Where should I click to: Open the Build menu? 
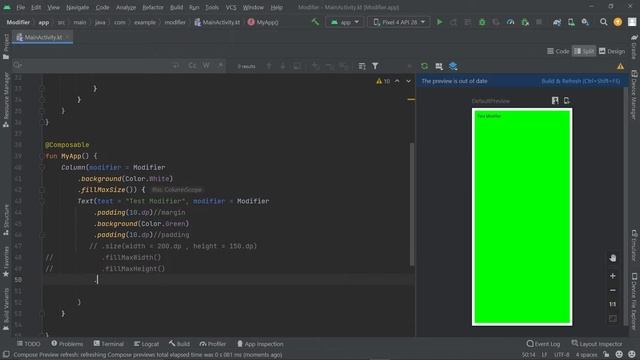(176, 7)
